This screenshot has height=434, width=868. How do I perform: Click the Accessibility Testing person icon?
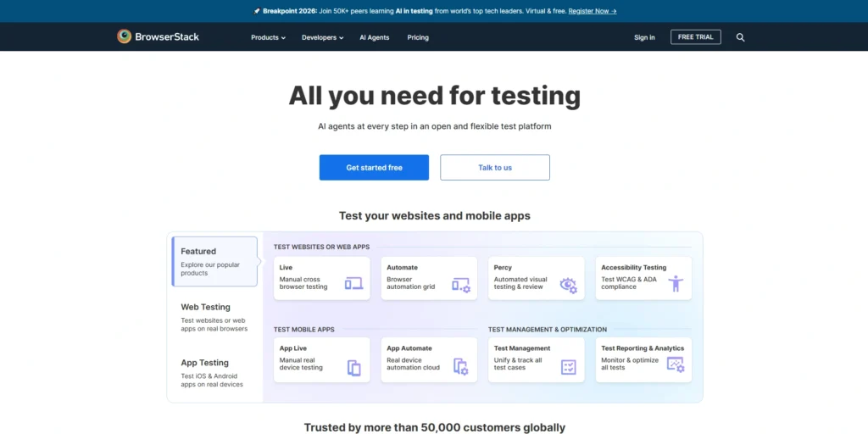tap(676, 283)
